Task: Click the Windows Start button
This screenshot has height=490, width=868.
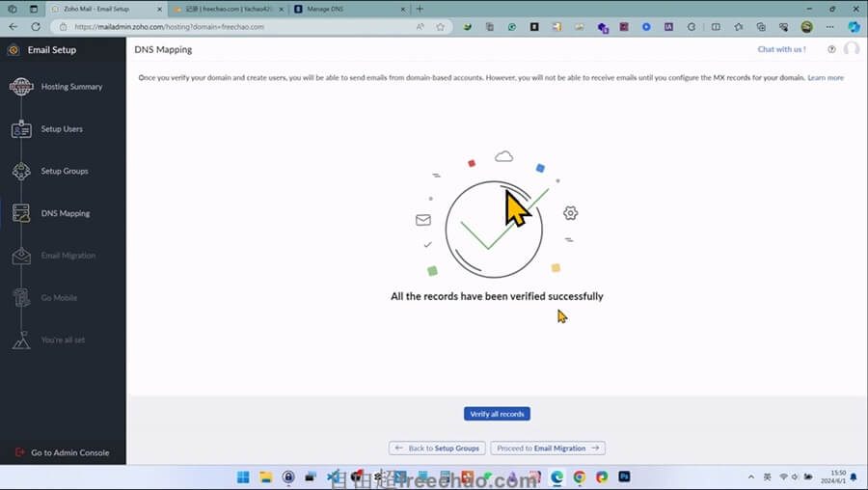Action: coord(243,476)
